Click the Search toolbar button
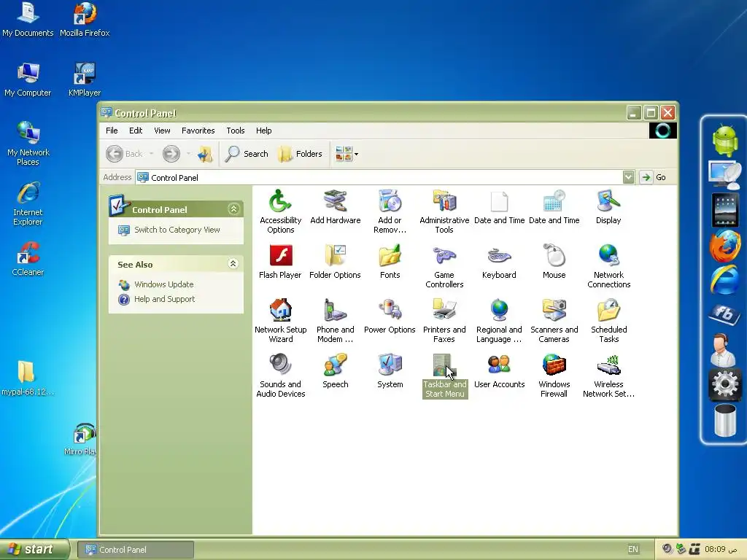 coord(247,154)
